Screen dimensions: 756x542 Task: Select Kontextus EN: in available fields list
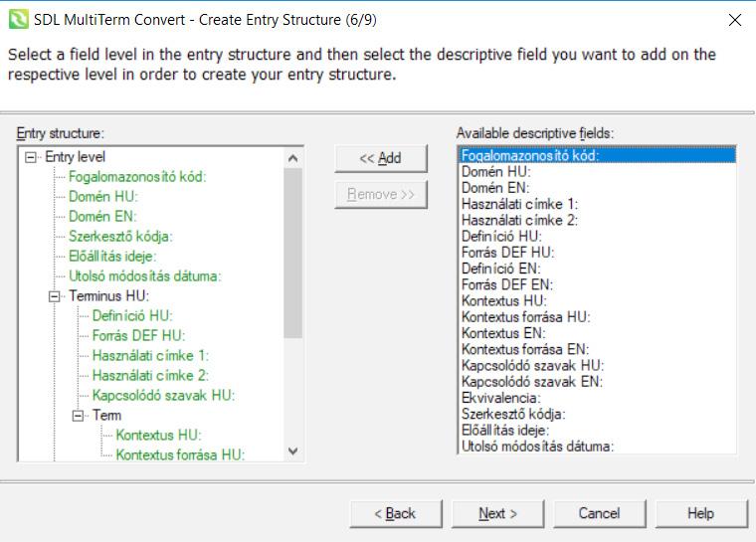tap(597, 333)
